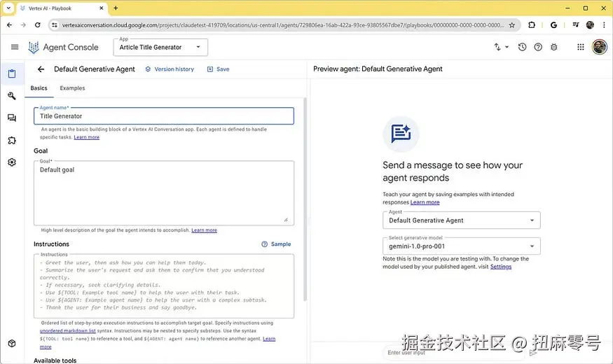Open a new browser tab
The width and height of the screenshot is (613, 364).
(x=116, y=8)
